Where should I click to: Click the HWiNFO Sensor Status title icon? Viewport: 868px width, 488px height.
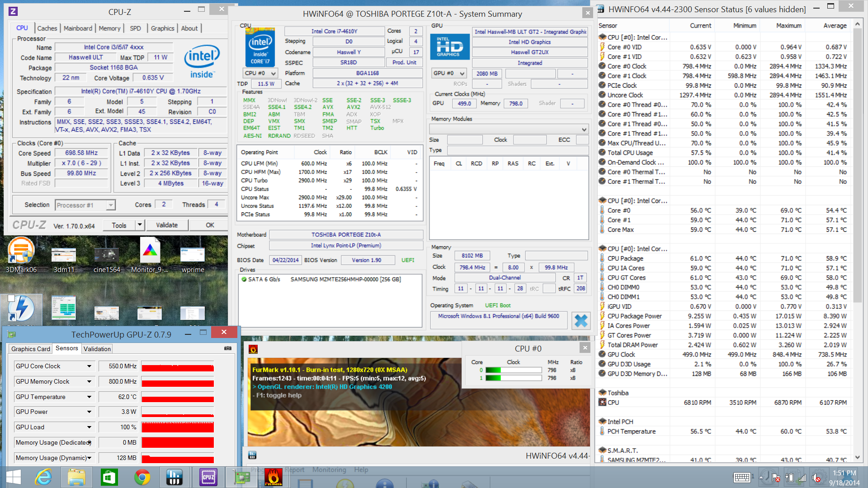coord(600,9)
